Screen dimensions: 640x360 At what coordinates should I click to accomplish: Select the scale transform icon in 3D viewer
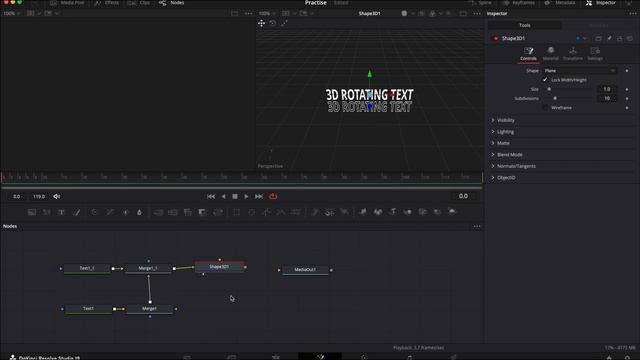click(284, 23)
